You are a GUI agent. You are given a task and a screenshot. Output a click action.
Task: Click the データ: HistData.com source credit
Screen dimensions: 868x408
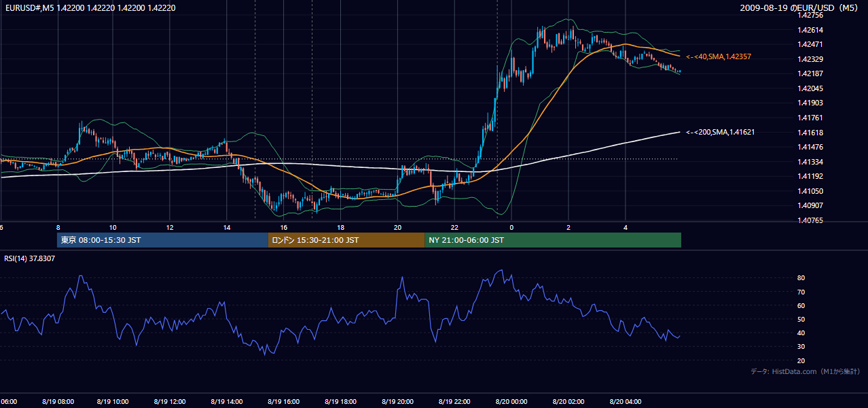(806, 371)
